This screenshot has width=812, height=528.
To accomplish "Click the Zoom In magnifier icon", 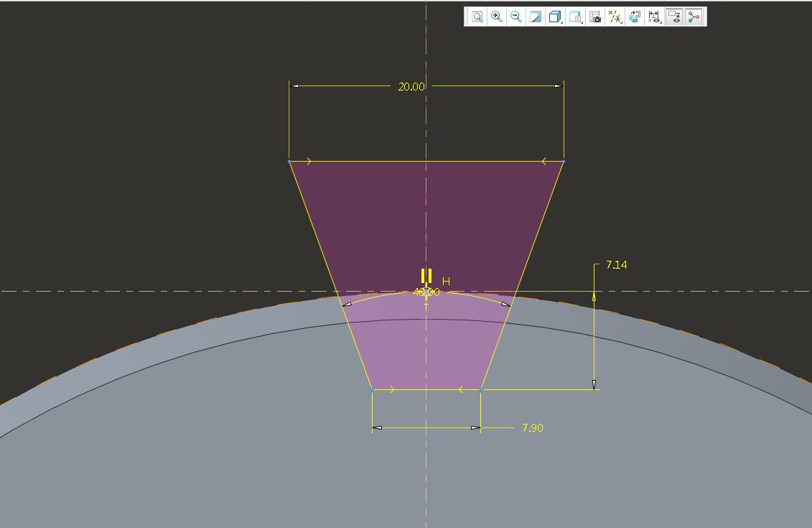I will point(497,17).
